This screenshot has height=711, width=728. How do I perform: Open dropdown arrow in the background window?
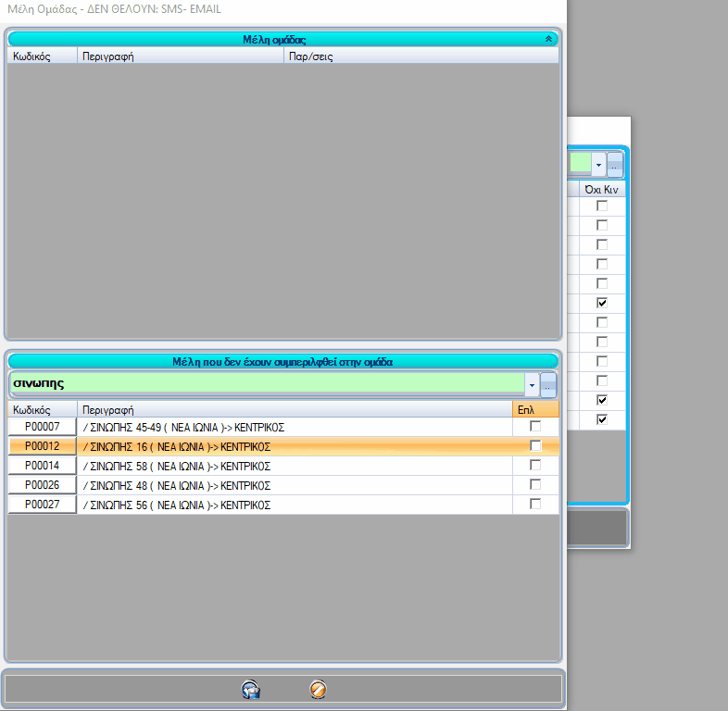pos(599,165)
